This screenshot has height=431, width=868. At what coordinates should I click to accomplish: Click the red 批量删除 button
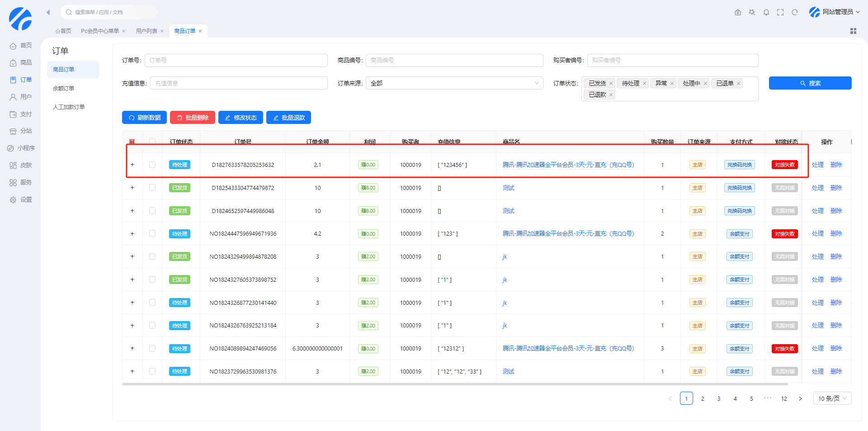click(x=193, y=118)
